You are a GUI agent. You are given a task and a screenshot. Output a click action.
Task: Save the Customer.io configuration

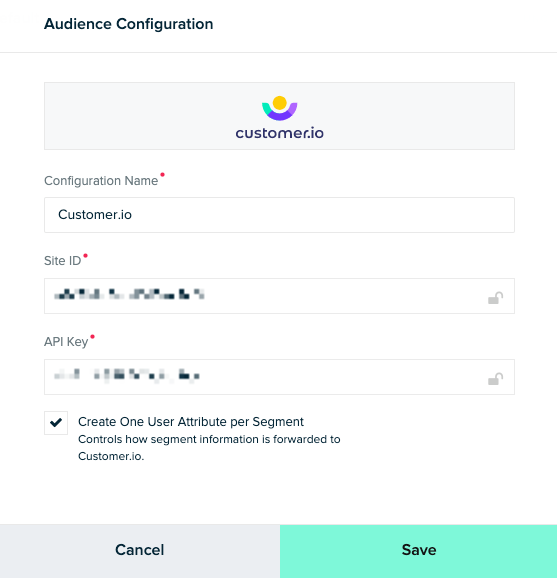click(x=418, y=551)
